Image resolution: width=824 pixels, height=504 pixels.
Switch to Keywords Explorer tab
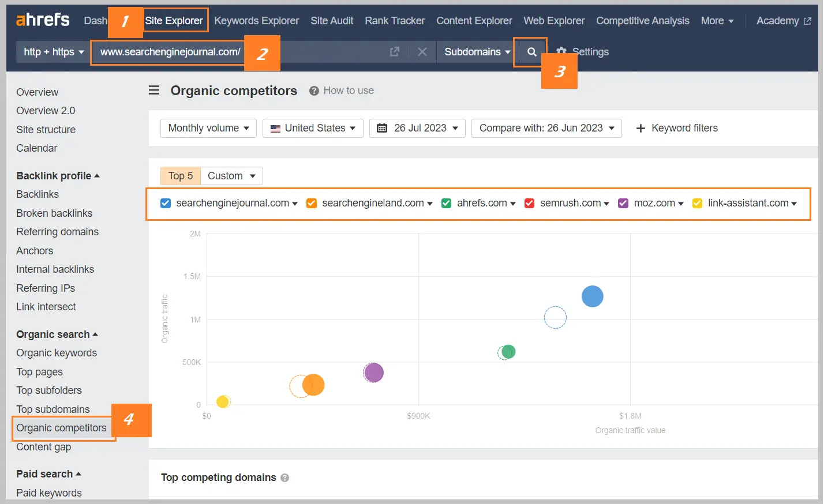[257, 21]
